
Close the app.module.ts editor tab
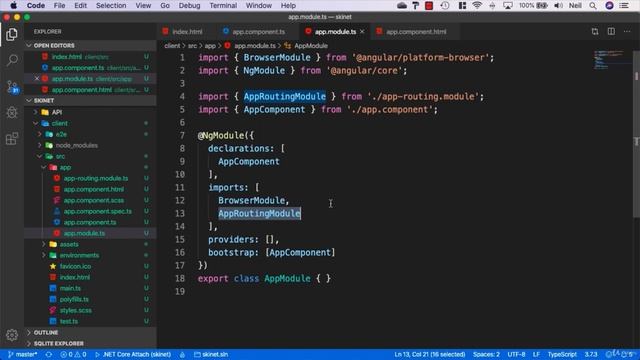tap(362, 31)
